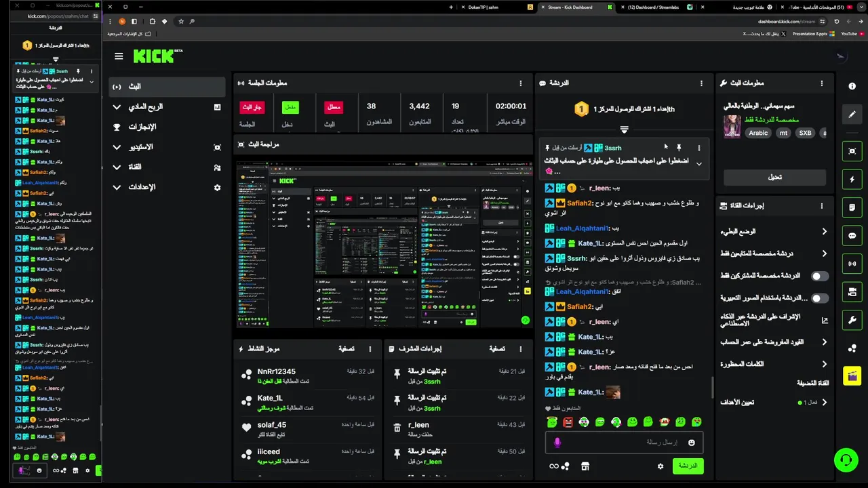Click the browser bookmark star icon

tap(180, 21)
